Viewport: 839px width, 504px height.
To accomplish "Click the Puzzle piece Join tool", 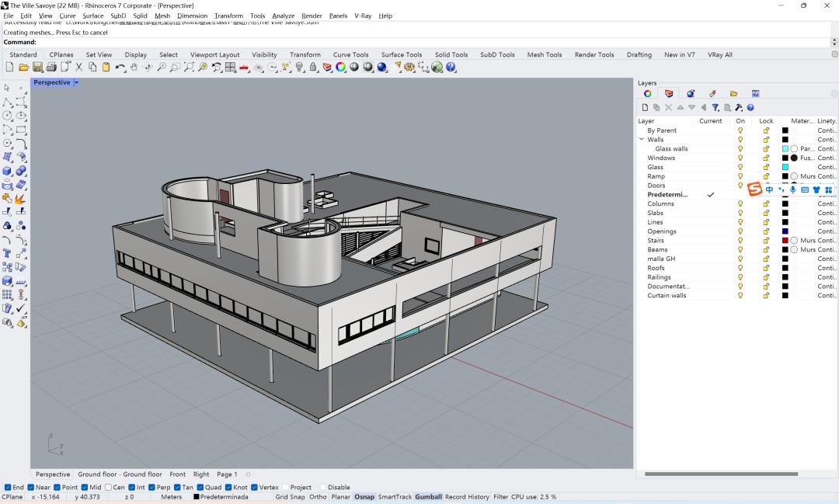I will tap(8, 199).
